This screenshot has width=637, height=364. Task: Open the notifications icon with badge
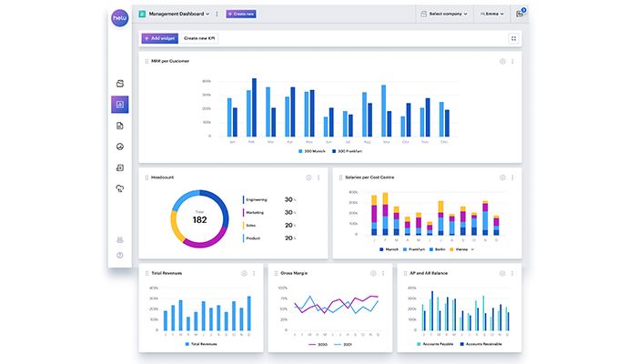(x=520, y=14)
